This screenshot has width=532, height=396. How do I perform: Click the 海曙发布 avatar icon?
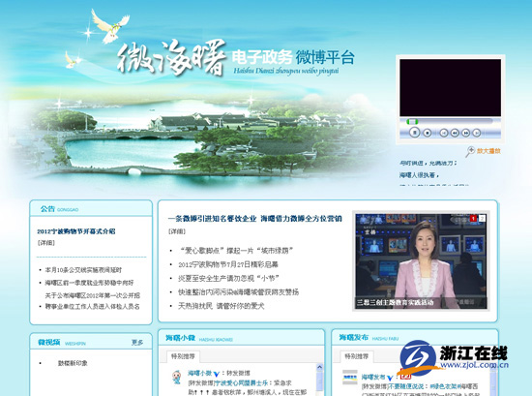coord(350,377)
